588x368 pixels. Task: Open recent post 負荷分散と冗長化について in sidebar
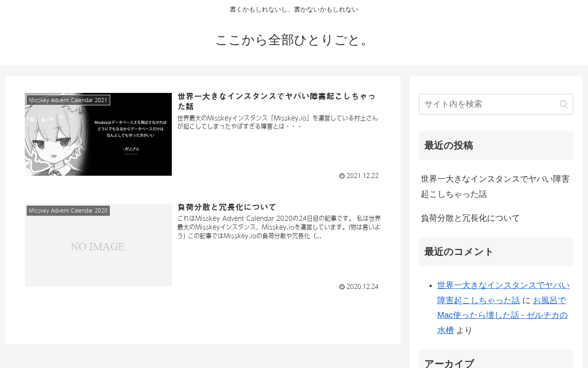coord(470,218)
